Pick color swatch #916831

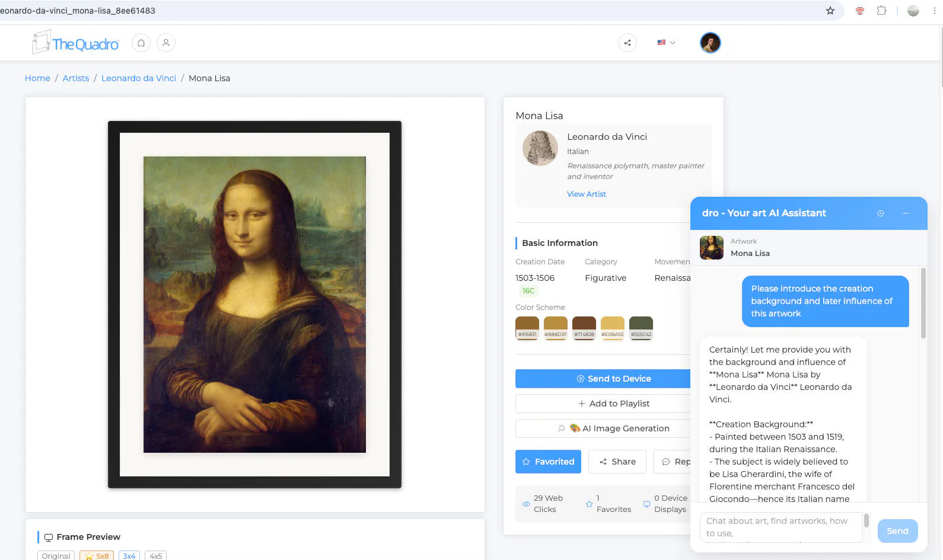[x=527, y=328]
